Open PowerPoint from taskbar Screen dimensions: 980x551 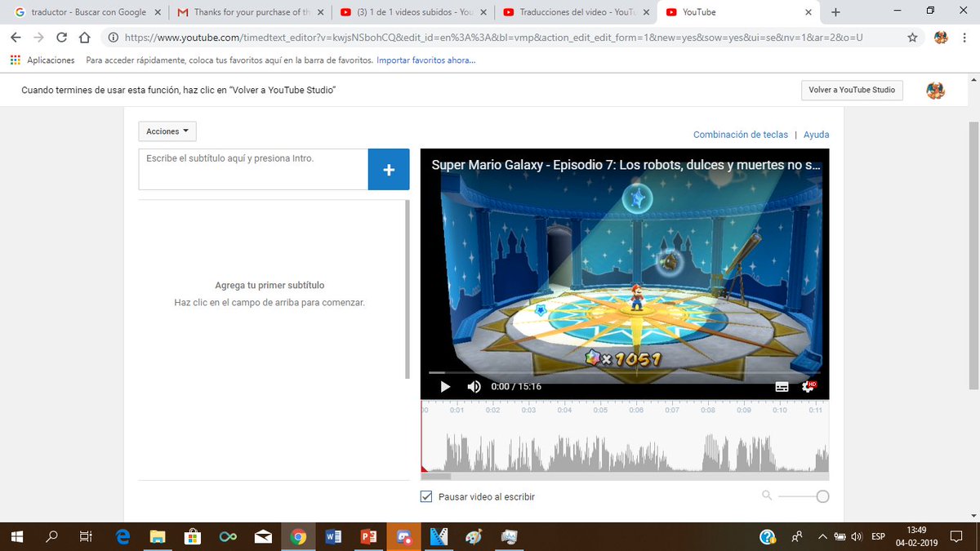(x=368, y=536)
